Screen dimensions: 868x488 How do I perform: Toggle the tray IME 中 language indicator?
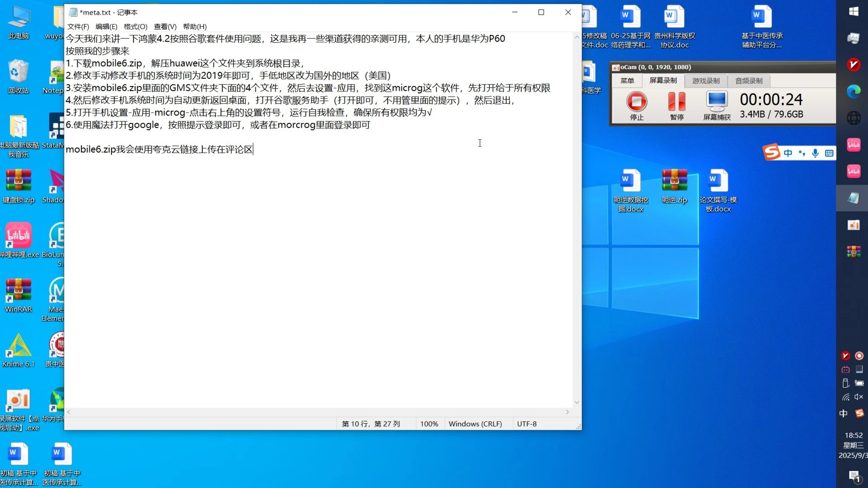tap(843, 413)
